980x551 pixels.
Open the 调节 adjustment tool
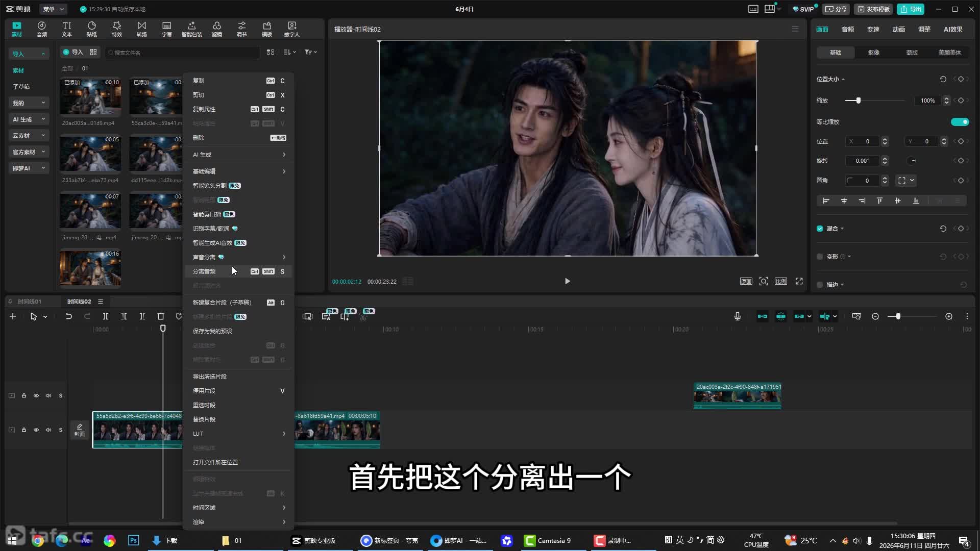pos(242,29)
